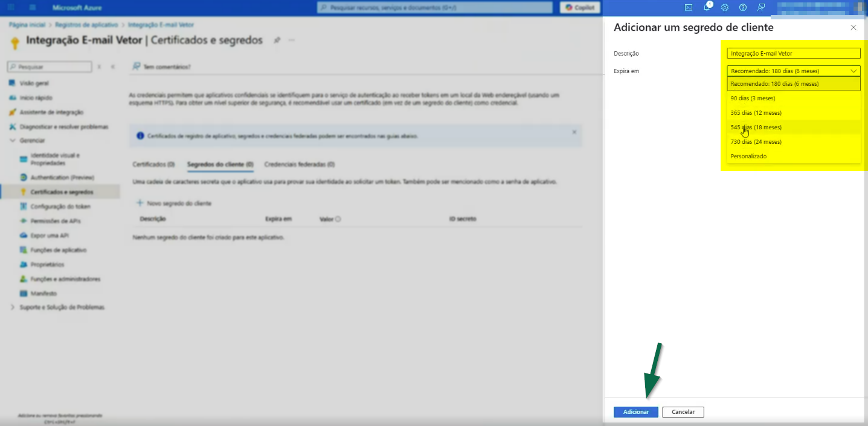Open Assistente de integração in sidebar
This screenshot has width=868, height=426.
(51, 112)
